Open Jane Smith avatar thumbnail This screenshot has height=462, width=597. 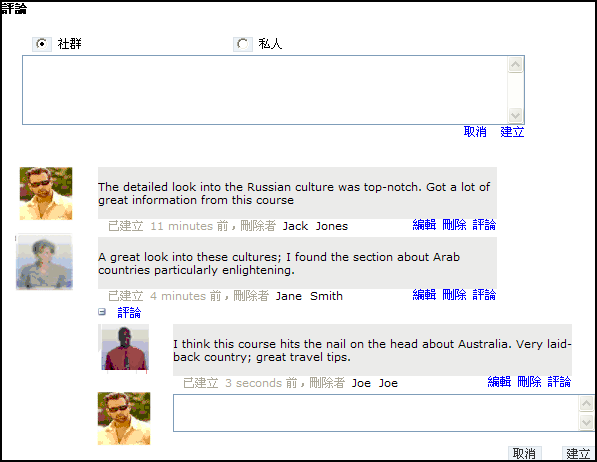(44, 262)
